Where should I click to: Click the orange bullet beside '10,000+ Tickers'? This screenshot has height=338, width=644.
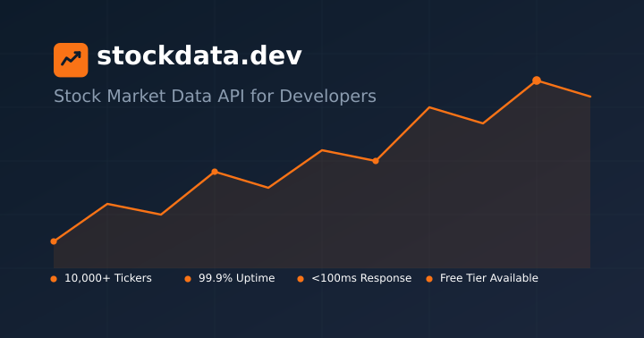54,279
